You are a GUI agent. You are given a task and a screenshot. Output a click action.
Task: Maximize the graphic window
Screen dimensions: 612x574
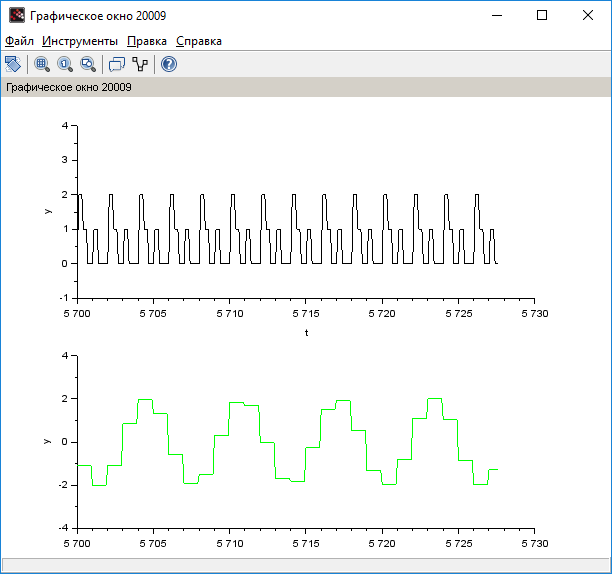[542, 16]
